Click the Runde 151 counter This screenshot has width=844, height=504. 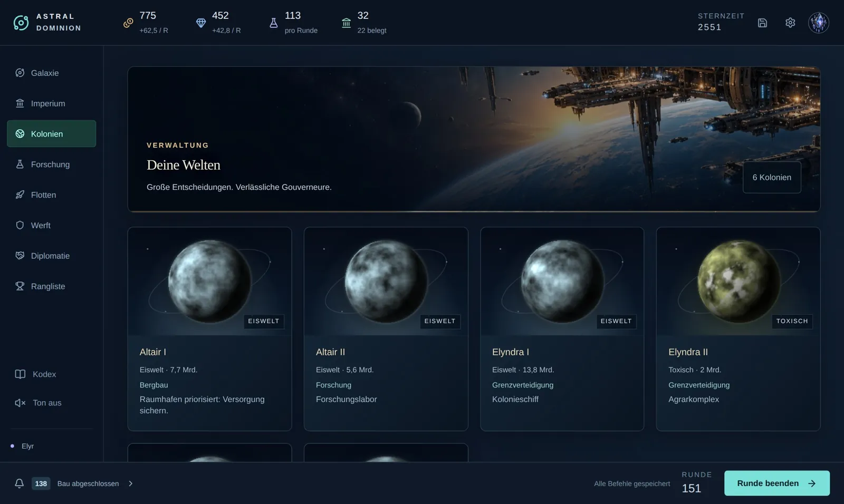click(x=696, y=482)
